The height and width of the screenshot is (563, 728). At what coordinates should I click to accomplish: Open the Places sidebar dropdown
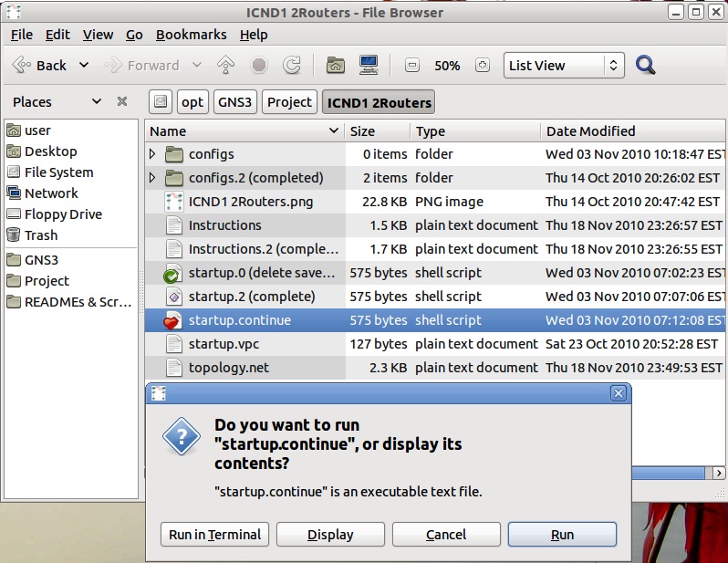coord(96,102)
